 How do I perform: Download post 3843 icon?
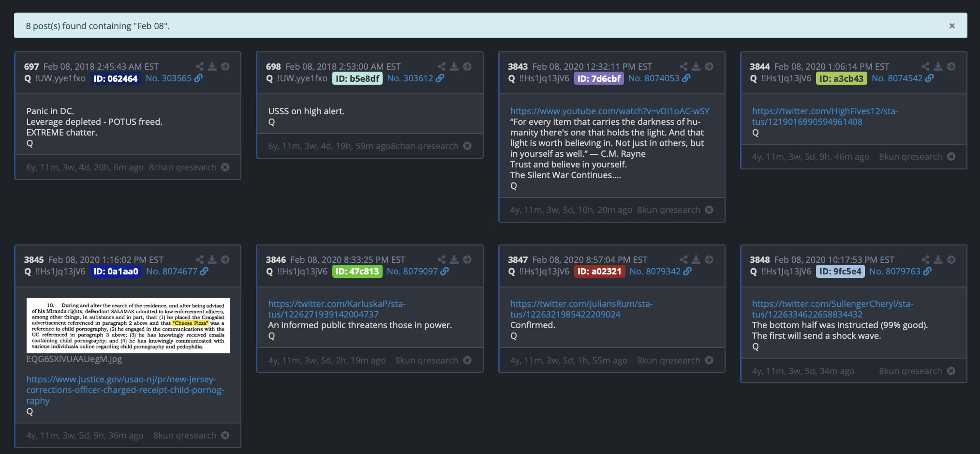coord(696,66)
